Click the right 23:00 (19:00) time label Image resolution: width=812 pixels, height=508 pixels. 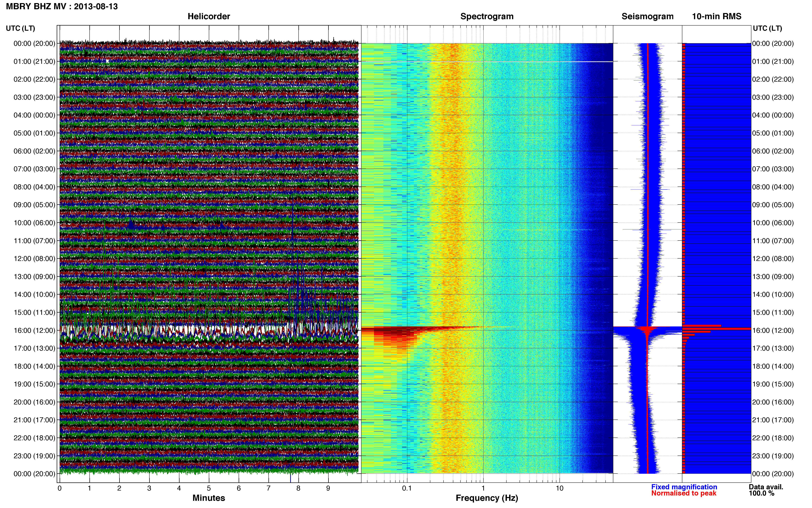[x=773, y=456]
